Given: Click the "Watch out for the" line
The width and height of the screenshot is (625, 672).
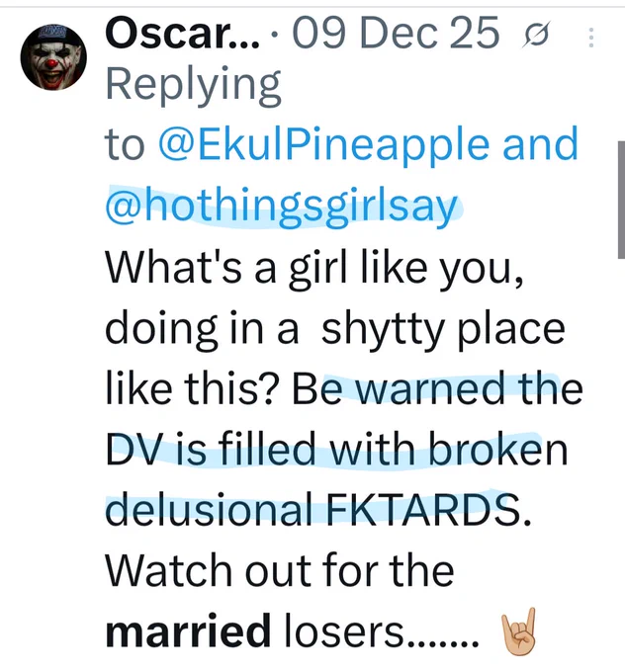Looking at the screenshot, I should click(x=280, y=570).
